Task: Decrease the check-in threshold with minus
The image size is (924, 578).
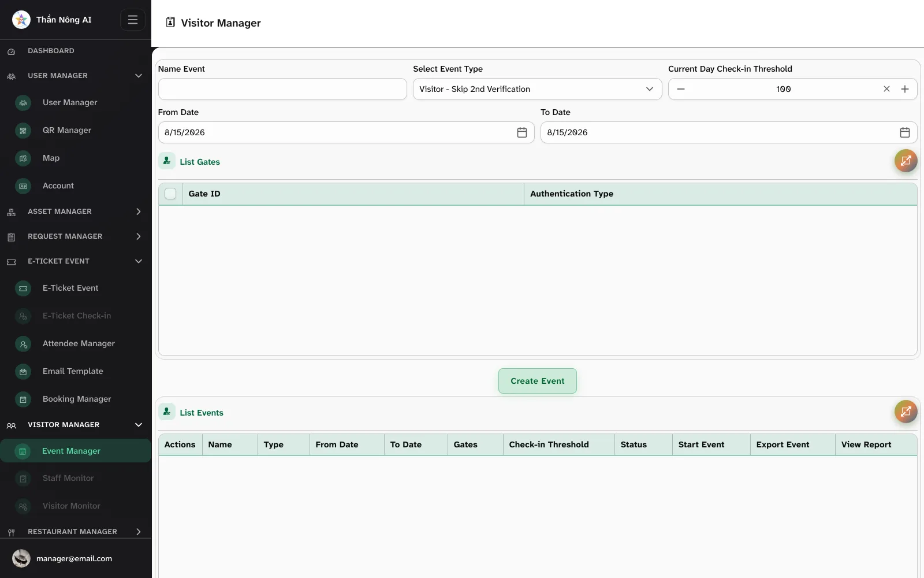Action: [x=681, y=89]
